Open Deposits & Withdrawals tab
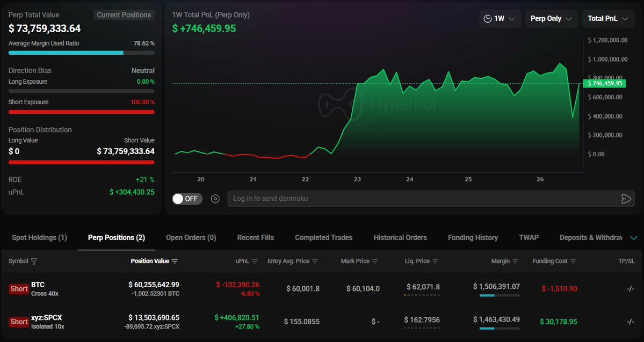The image size is (644, 342). (x=591, y=237)
